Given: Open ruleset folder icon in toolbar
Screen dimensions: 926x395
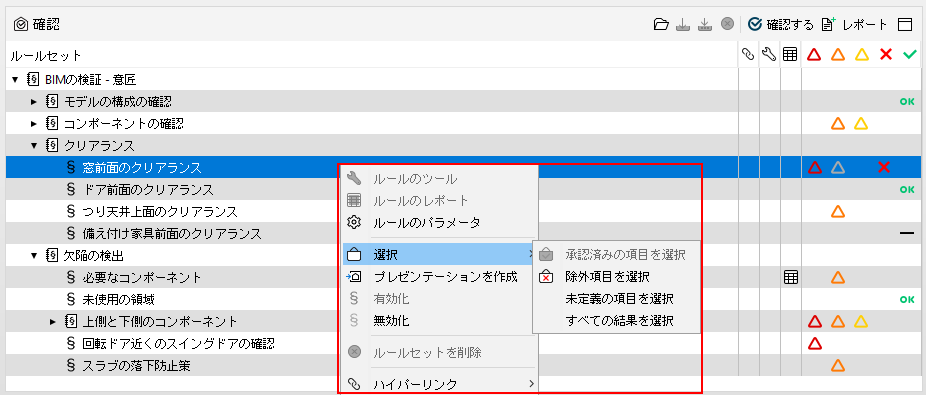Looking at the screenshot, I should (x=661, y=24).
